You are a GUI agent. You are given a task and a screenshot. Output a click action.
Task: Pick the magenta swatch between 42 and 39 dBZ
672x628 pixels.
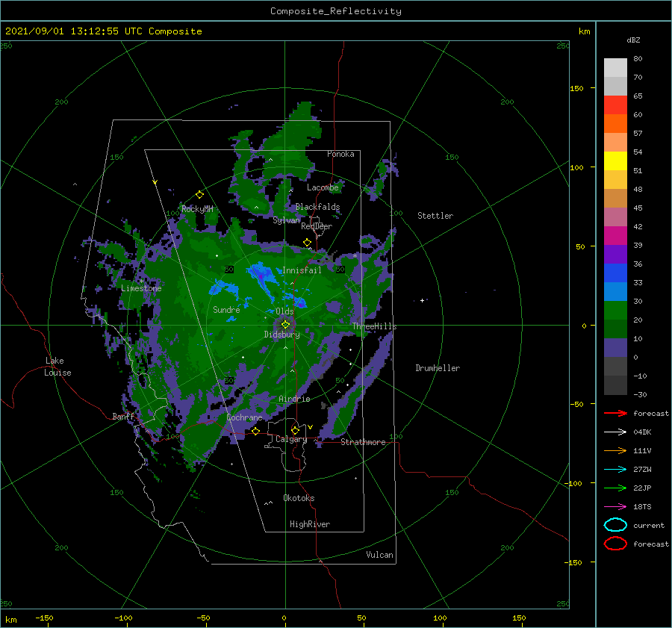[615, 236]
